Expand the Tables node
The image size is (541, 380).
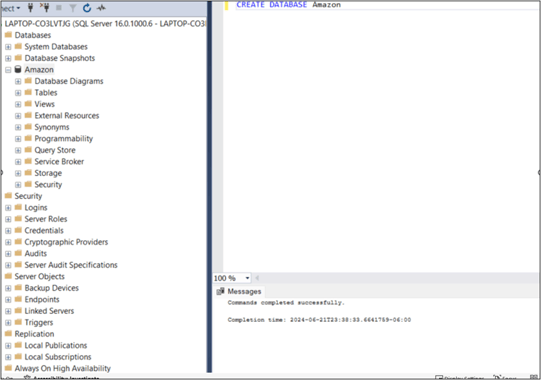pyautogui.click(x=18, y=93)
